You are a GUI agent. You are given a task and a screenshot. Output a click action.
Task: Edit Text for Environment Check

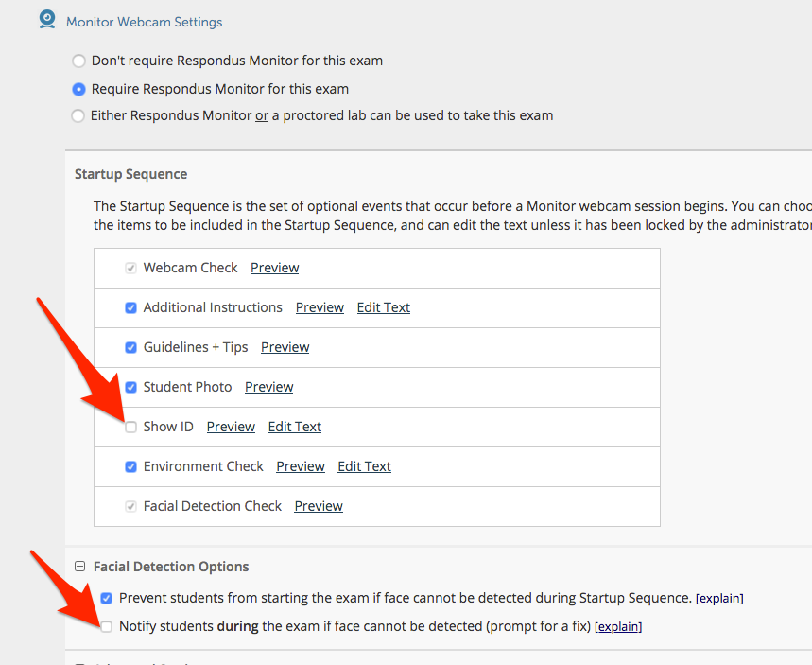point(364,466)
